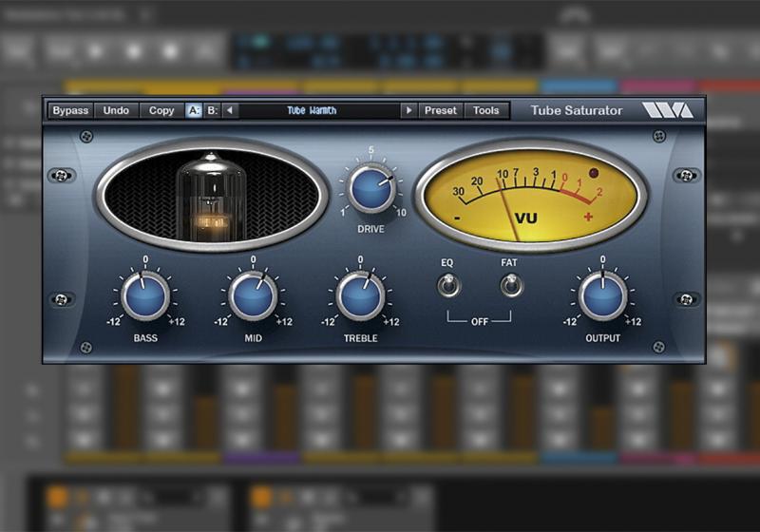Click the Undo button
Image resolution: width=760 pixels, height=532 pixels.
pos(116,110)
